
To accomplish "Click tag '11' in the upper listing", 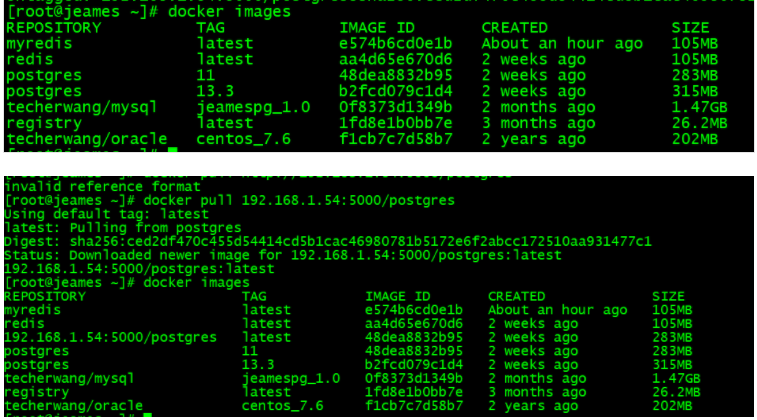I will pyautogui.click(x=206, y=76).
